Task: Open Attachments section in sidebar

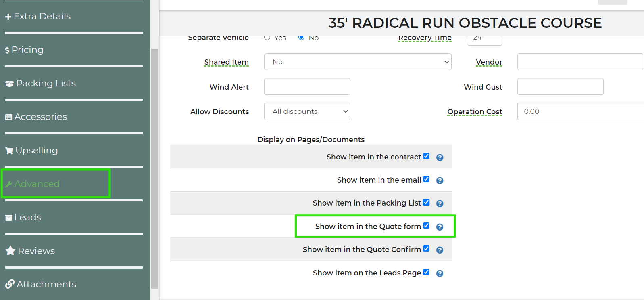Action: pyautogui.click(x=46, y=285)
